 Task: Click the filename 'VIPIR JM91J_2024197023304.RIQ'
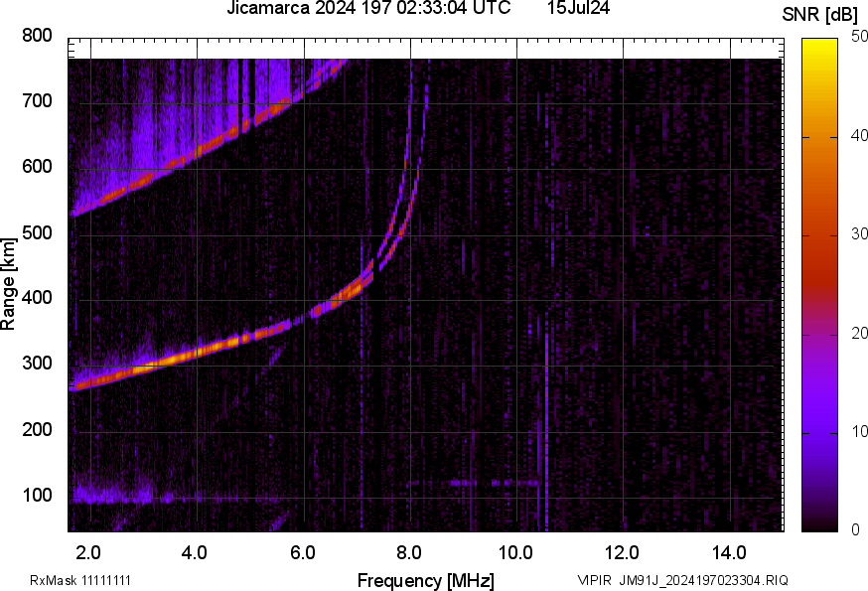point(682,580)
